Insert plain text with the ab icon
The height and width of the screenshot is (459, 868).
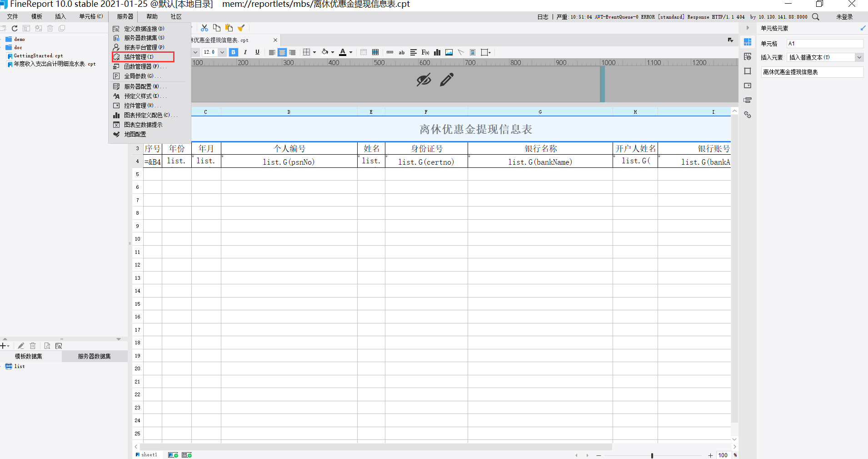[x=402, y=52]
